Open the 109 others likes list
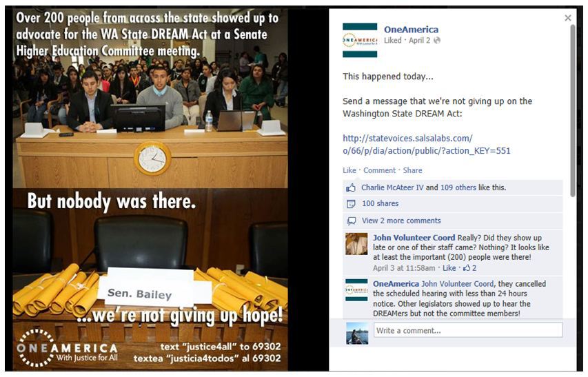The height and width of the screenshot is (377, 588). pos(458,187)
